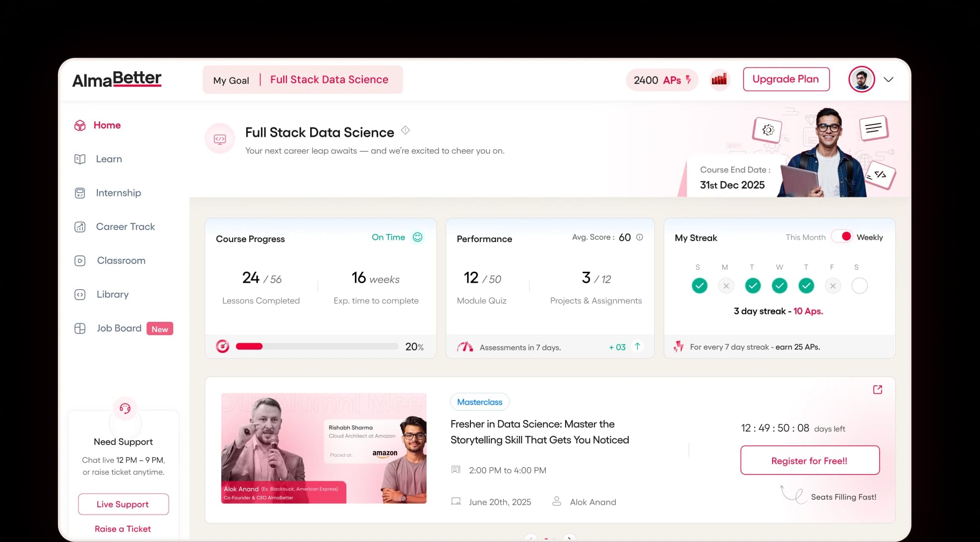Screen dimensions: 980x542
Task: Click the leaderboard bar chart icon
Action: 719,79
